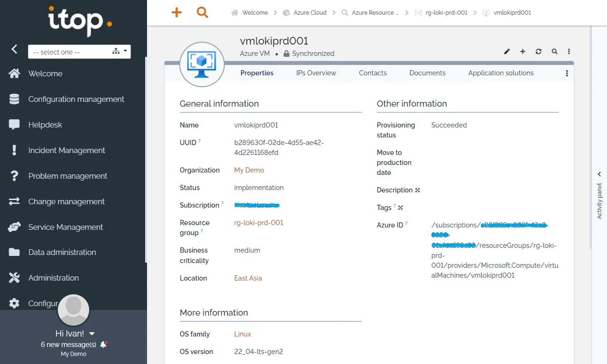Image resolution: width=607 pixels, height=364 pixels.
Task: Click the Helpdesk speech bubble icon
Action: (x=14, y=125)
